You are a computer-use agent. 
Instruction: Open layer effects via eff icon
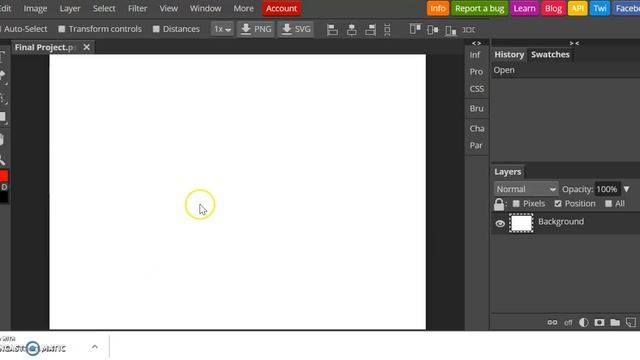point(568,323)
